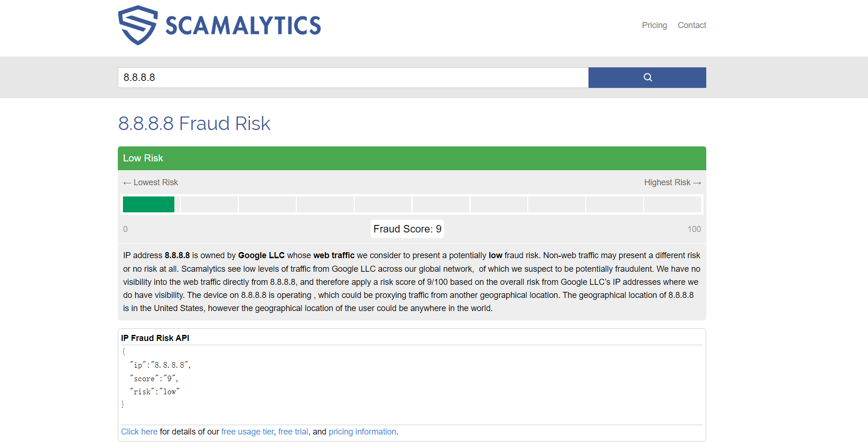Viewport: 868px width, 442px height.
Task: Open the Pricing menu link
Action: [x=654, y=25]
